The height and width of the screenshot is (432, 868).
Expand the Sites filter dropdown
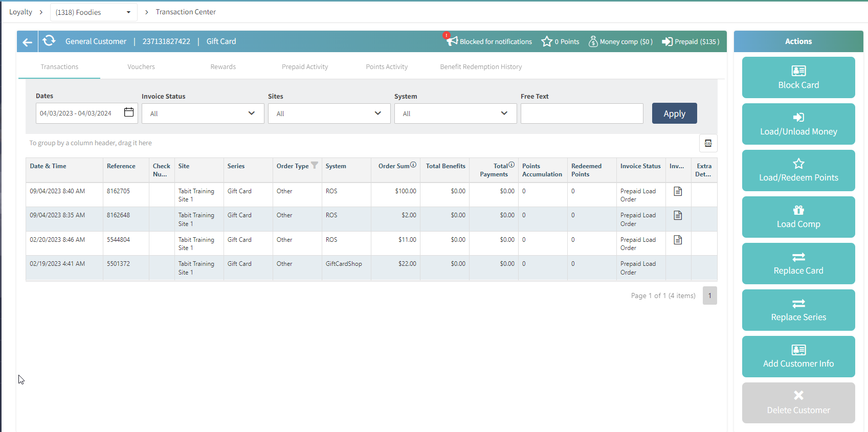[x=329, y=113]
